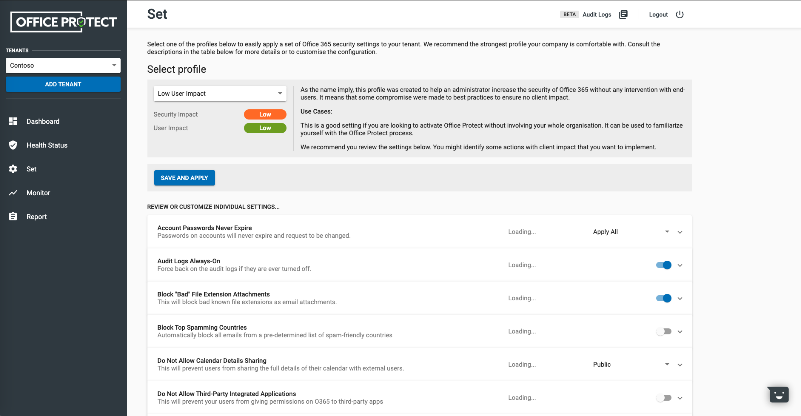Open the chat widget icon

pos(778,393)
